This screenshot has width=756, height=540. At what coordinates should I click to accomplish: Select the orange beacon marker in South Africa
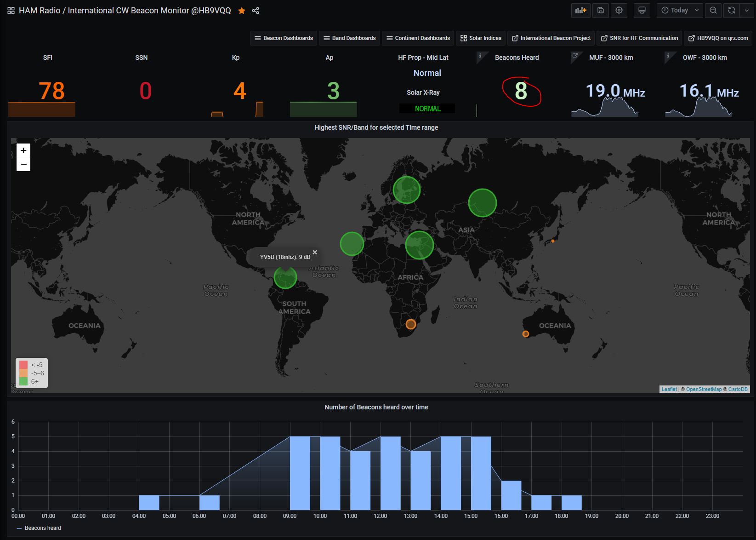click(411, 324)
